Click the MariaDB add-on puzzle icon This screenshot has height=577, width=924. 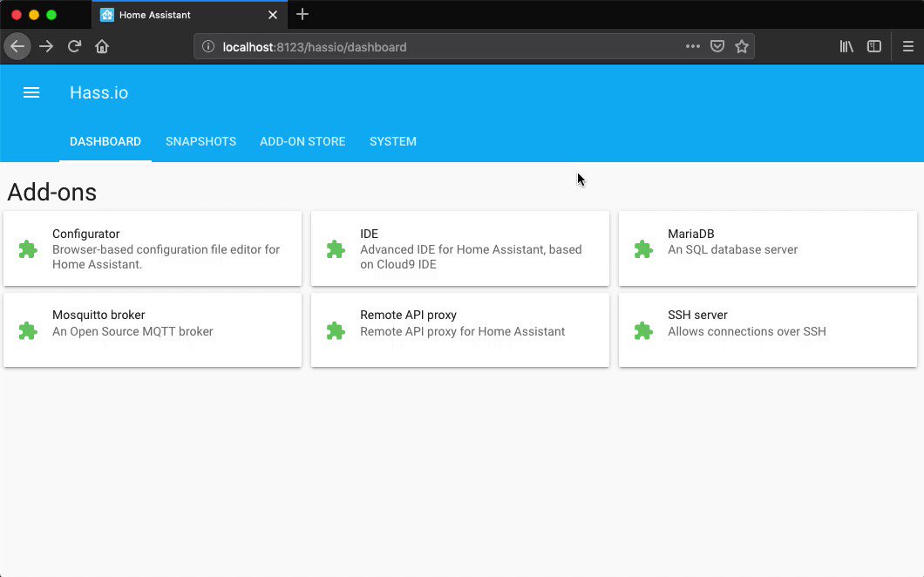643,249
